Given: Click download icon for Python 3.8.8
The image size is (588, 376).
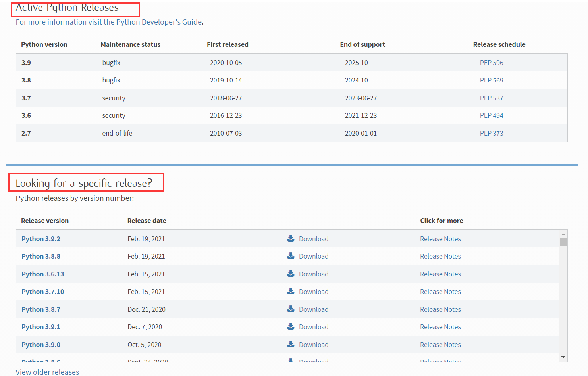Looking at the screenshot, I should (x=291, y=256).
